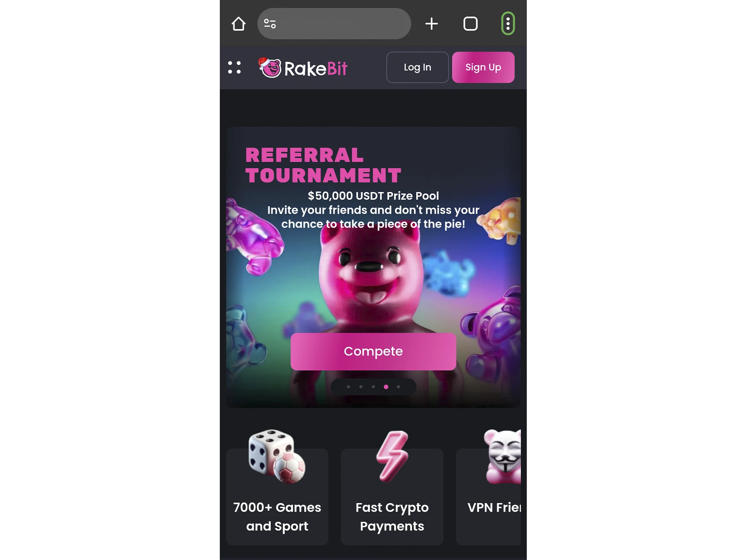The width and height of the screenshot is (747, 560).
Task: Select the fifth carousel dot indicator
Action: coord(398,387)
